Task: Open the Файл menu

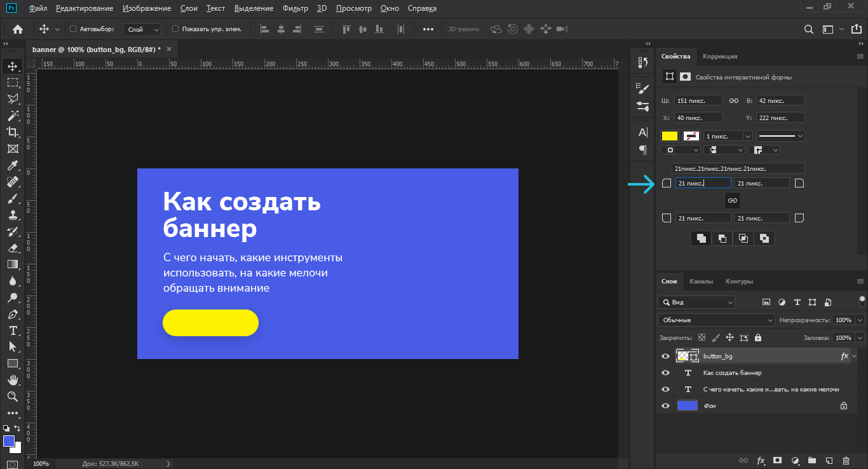Action: point(37,8)
